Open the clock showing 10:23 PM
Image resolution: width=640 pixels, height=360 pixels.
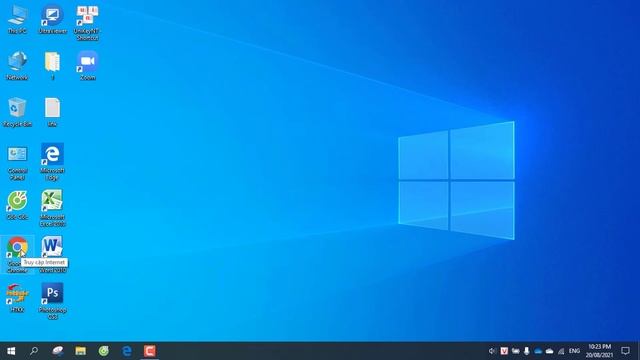pyautogui.click(x=599, y=351)
